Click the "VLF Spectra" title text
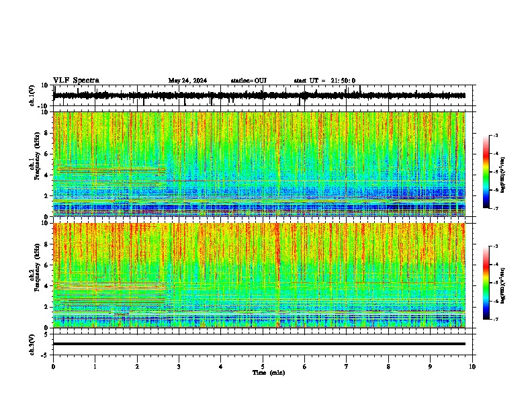This screenshot has height=411, width=532. pos(76,81)
